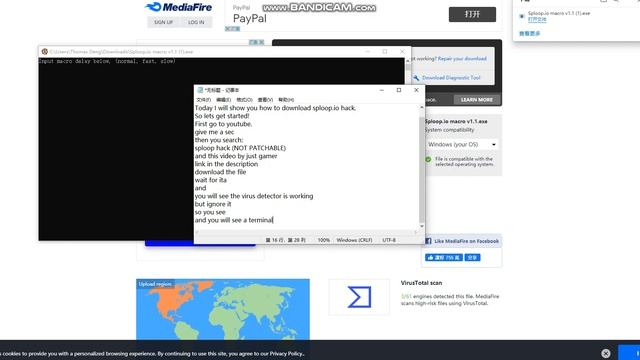The image size is (640, 360).
Task: Click the exe file icon in downloads popup
Action: tap(522, 16)
